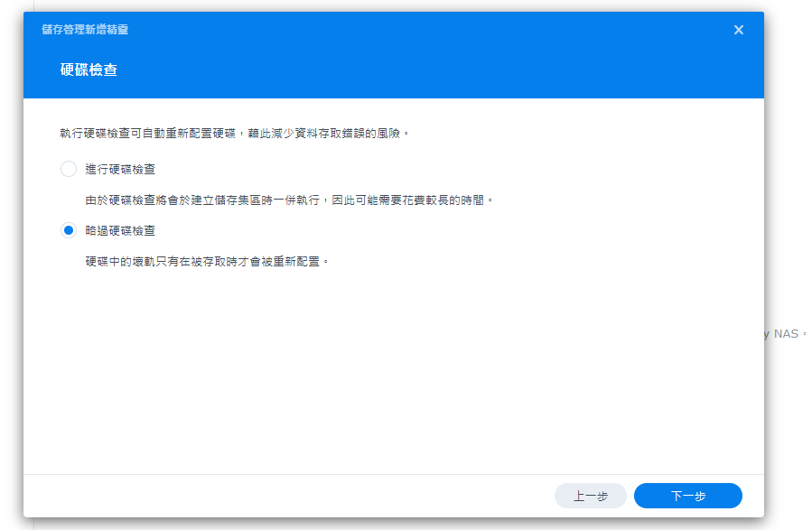Select the 略過硬碟檢查 radio button
This screenshot has width=812, height=530.
69,230
